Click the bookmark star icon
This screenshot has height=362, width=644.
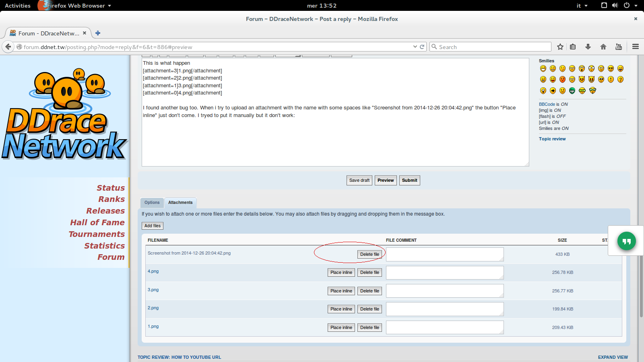point(560,47)
